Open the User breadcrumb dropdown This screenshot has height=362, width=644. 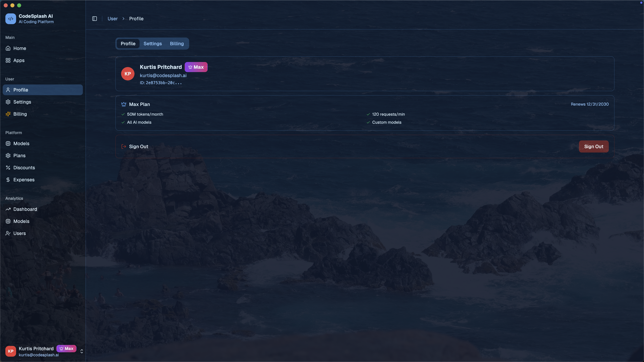(113, 18)
